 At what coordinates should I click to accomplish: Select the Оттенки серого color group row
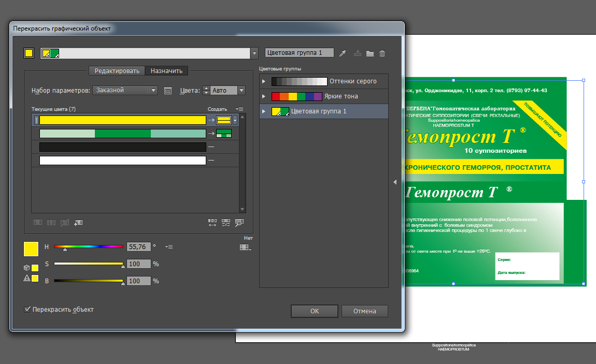pos(324,81)
